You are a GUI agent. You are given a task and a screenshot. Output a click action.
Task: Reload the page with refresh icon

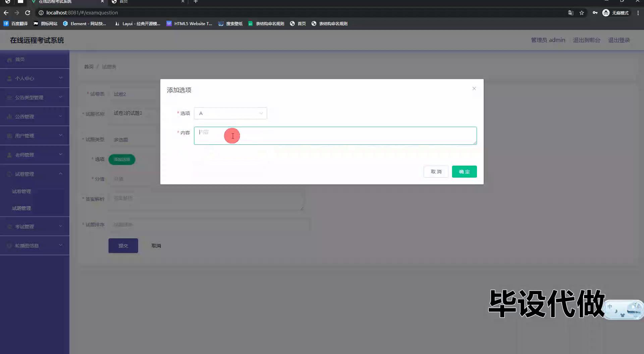[x=28, y=13]
